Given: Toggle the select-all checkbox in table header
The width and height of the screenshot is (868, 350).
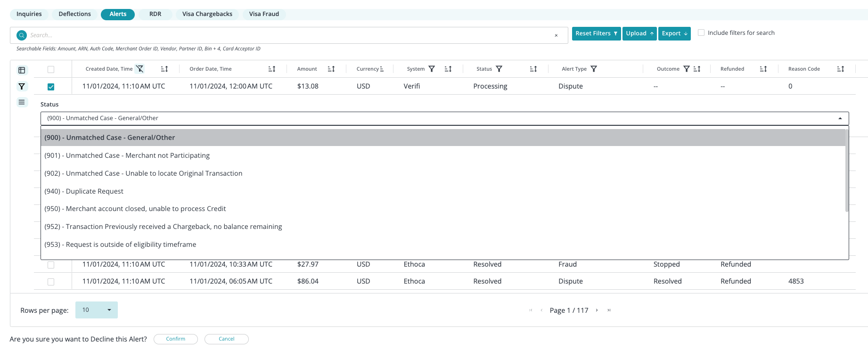Looking at the screenshot, I should 51,69.
